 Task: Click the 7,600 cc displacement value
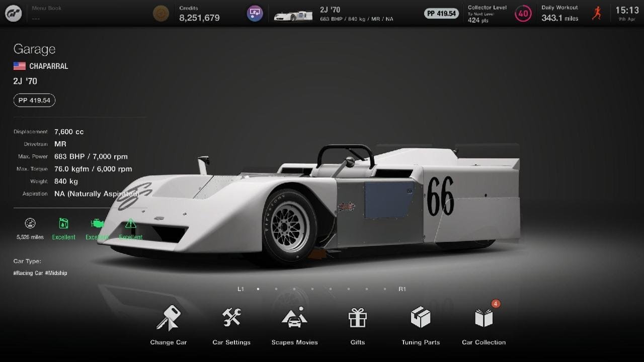point(69,132)
